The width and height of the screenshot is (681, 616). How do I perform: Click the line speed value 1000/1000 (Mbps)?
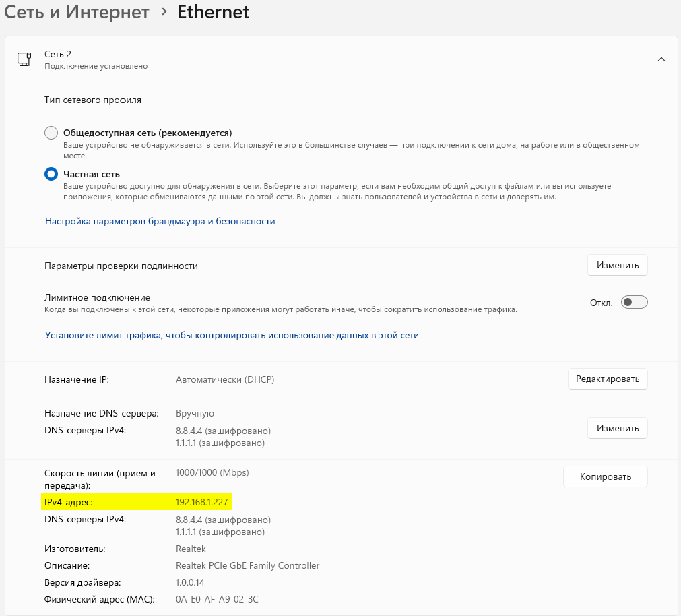pos(212,472)
